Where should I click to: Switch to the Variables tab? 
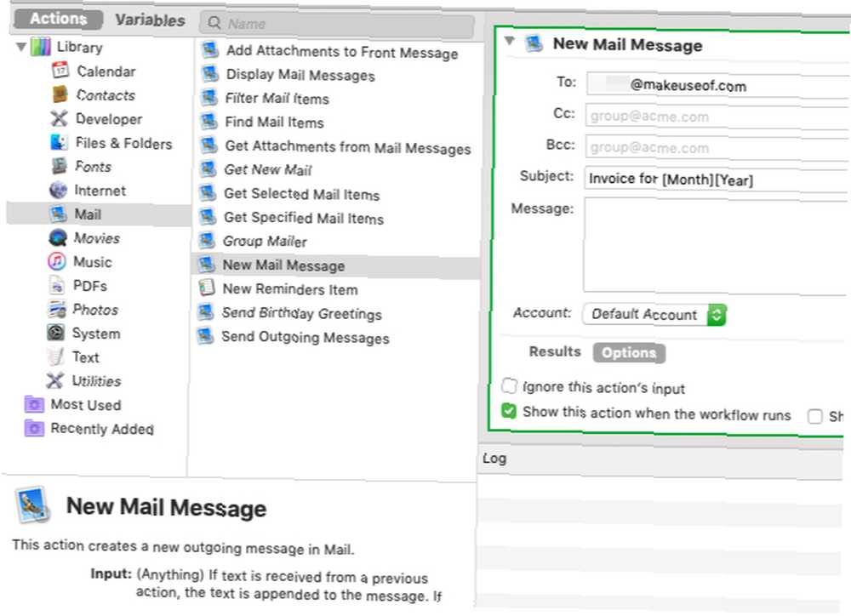tap(151, 20)
